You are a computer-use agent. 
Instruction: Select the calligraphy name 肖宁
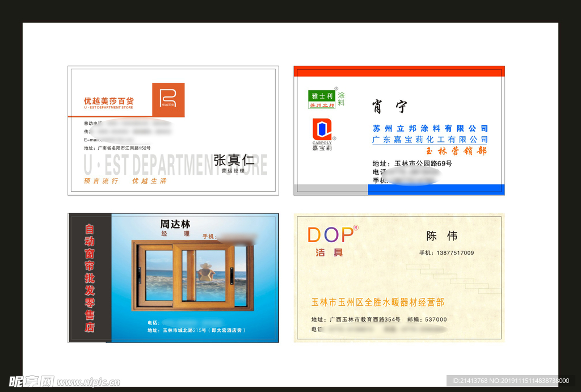[389, 106]
